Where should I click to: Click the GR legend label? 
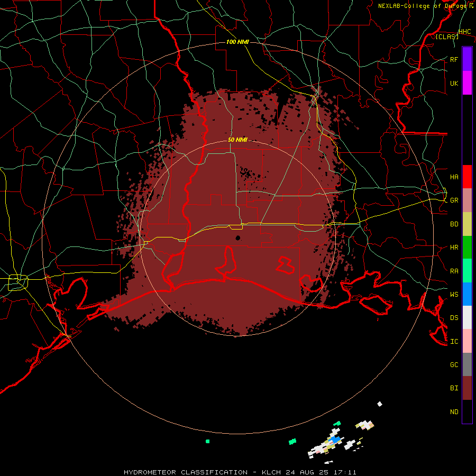(x=454, y=200)
